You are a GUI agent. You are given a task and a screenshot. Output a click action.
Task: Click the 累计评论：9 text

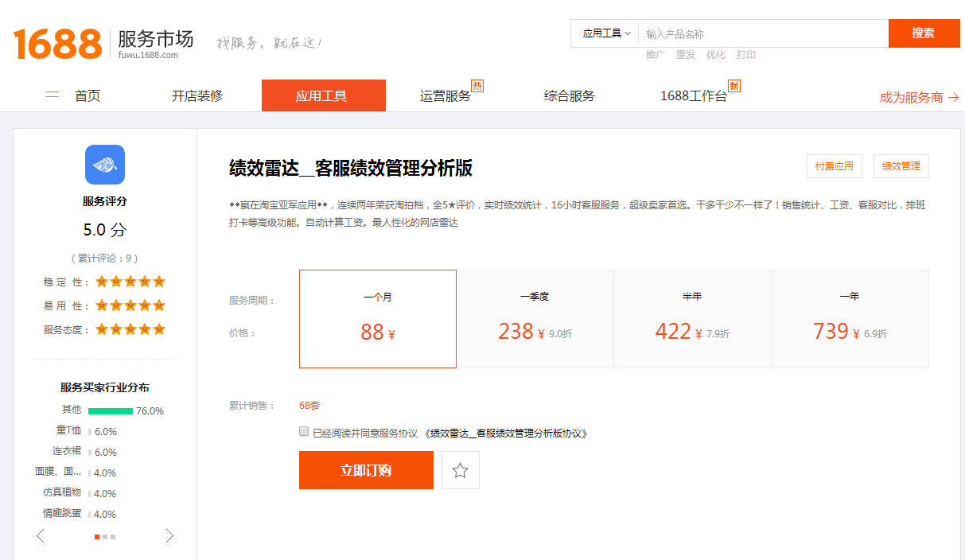[105, 259]
